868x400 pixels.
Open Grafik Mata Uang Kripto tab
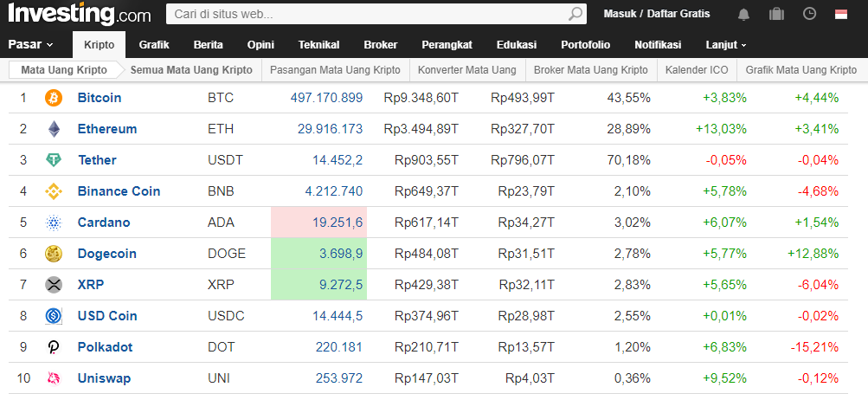point(801,70)
